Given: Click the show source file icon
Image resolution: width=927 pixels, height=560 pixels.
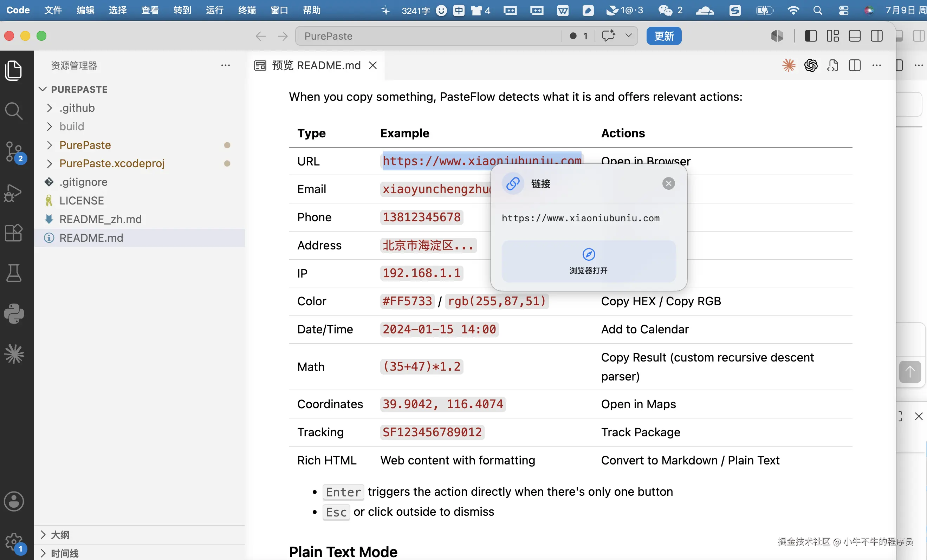Looking at the screenshot, I should (x=832, y=65).
